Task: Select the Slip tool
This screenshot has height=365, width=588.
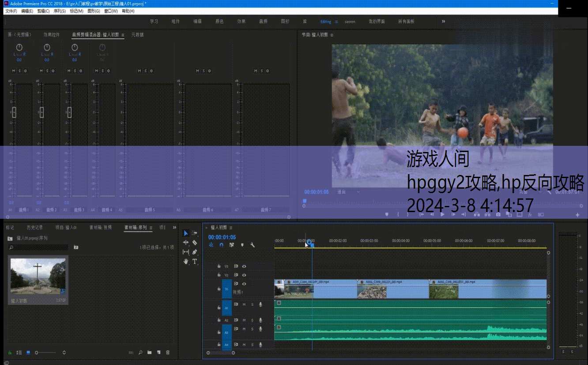Action: click(x=186, y=252)
